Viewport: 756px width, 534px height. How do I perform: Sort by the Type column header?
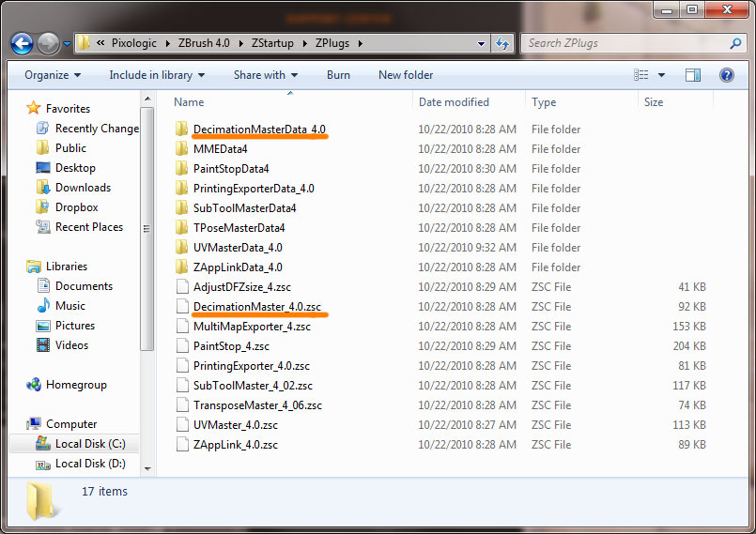point(544,102)
